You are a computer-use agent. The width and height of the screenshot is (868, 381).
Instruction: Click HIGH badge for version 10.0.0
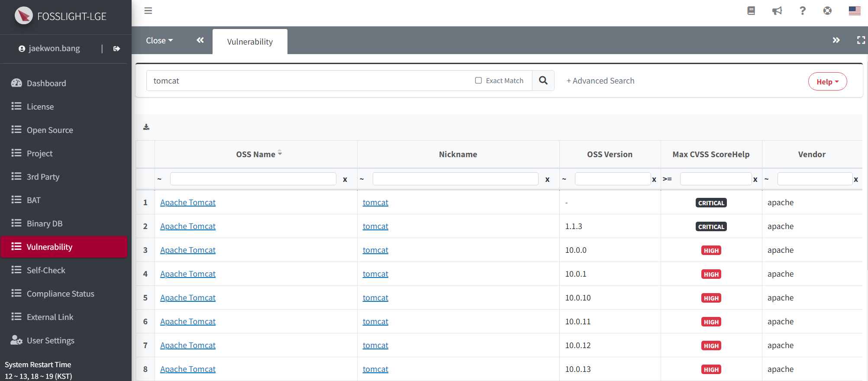click(x=711, y=250)
